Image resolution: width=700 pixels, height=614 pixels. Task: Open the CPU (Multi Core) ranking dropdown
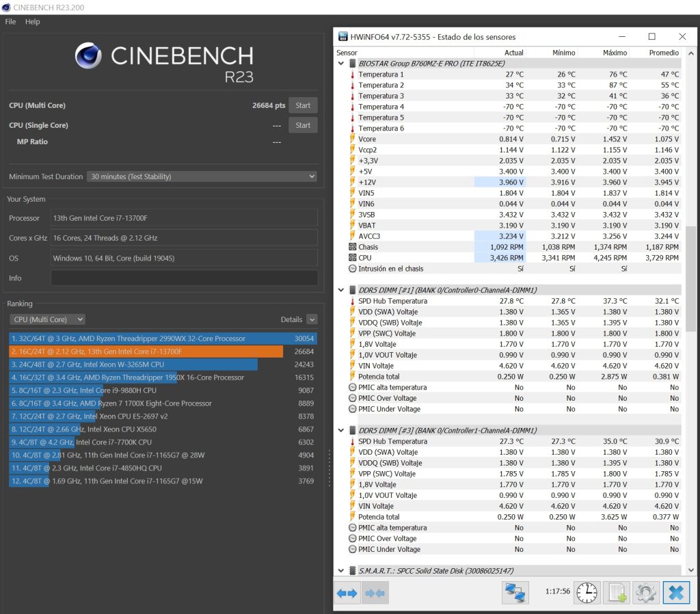click(47, 319)
